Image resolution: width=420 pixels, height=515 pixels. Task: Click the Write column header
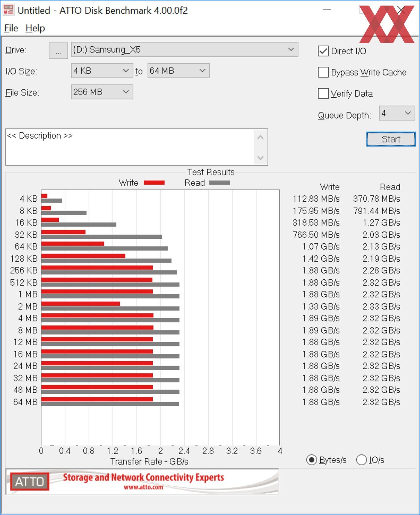point(330,187)
